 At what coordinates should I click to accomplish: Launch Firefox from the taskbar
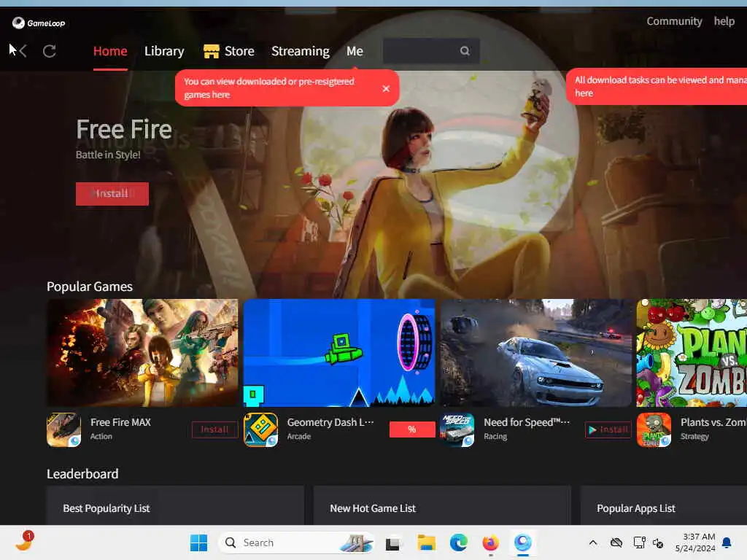491,542
